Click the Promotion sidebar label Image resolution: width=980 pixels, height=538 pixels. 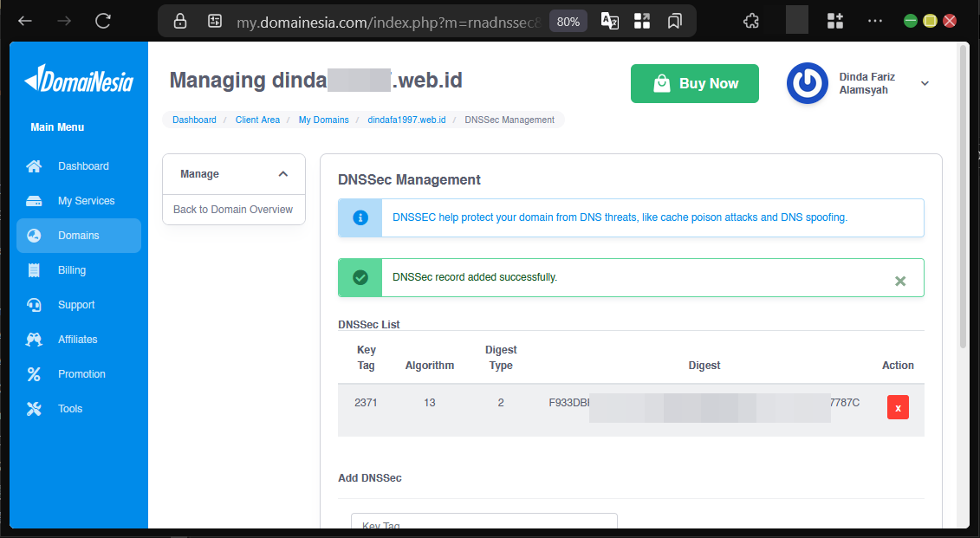tap(81, 374)
